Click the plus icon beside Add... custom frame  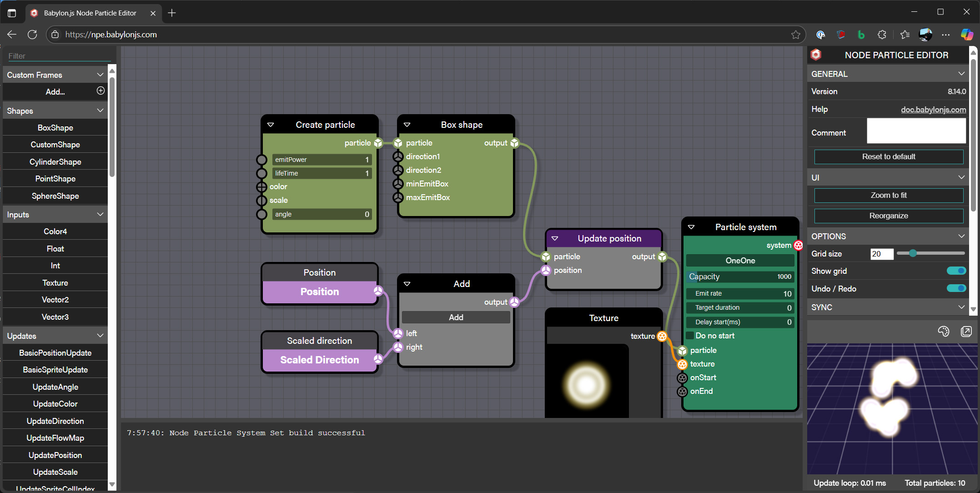101,91
